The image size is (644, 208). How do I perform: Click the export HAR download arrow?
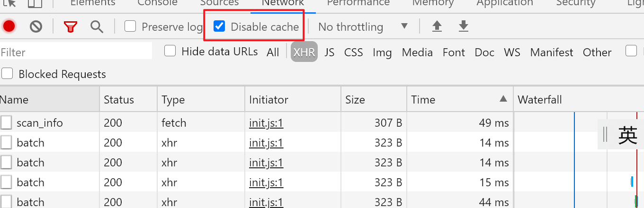(x=464, y=26)
